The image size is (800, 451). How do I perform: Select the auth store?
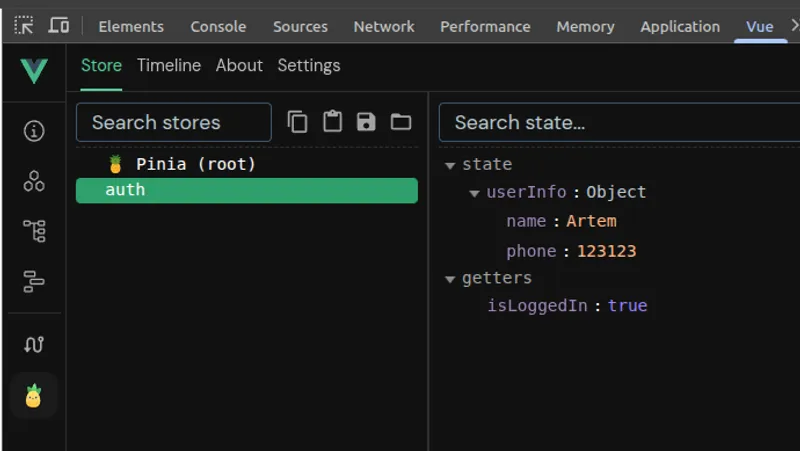(246, 190)
